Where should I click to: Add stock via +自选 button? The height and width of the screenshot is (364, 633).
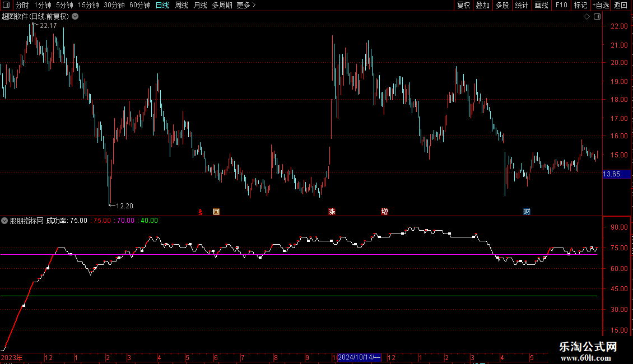(601, 5)
